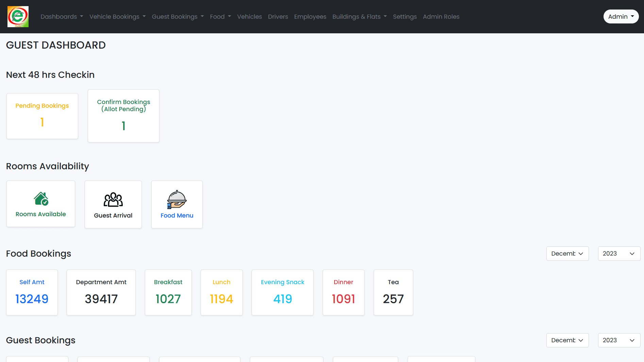The height and width of the screenshot is (362, 644).
Task: Go to the Vehicles page
Action: tap(249, 17)
